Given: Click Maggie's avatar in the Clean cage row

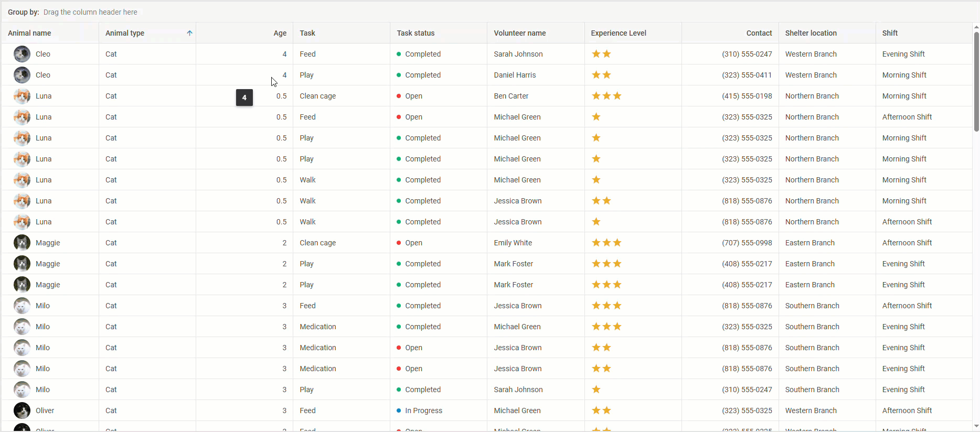Looking at the screenshot, I should (x=22, y=243).
